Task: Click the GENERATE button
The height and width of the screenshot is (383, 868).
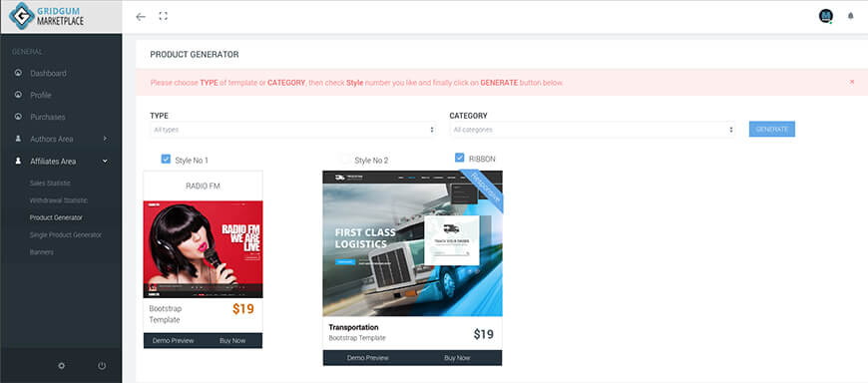Action: [771, 129]
